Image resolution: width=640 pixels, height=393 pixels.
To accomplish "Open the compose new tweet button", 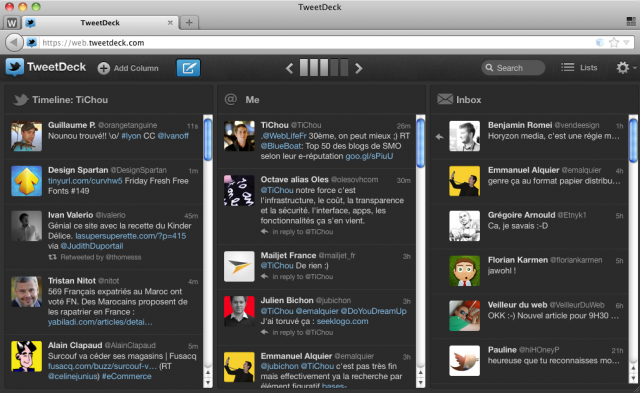I will coord(188,68).
